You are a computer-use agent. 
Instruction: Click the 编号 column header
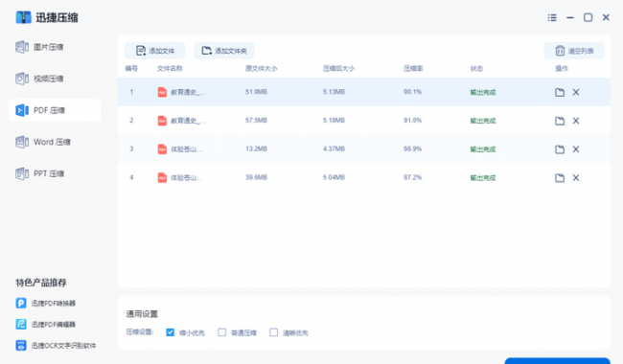(x=131, y=69)
